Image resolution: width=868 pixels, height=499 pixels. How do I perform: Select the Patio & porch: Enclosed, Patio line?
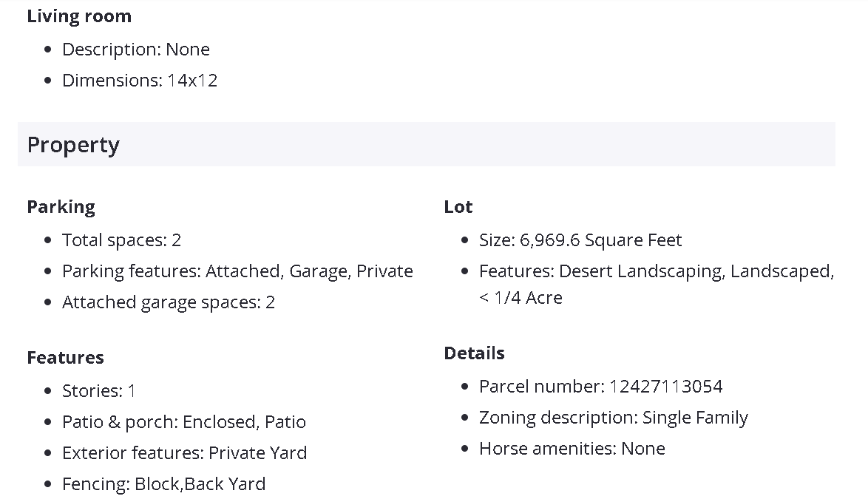184,422
